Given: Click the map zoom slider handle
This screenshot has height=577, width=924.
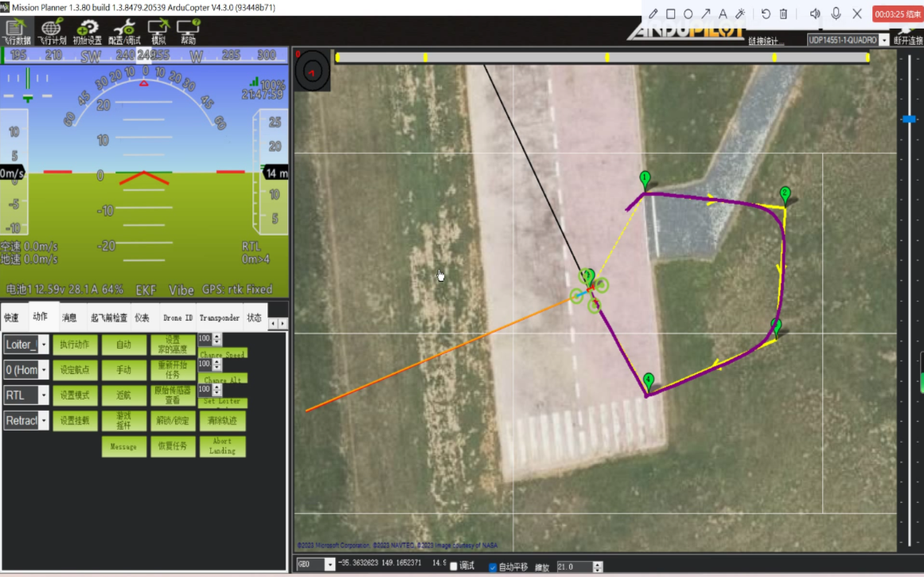Looking at the screenshot, I should pyautogui.click(x=909, y=119).
